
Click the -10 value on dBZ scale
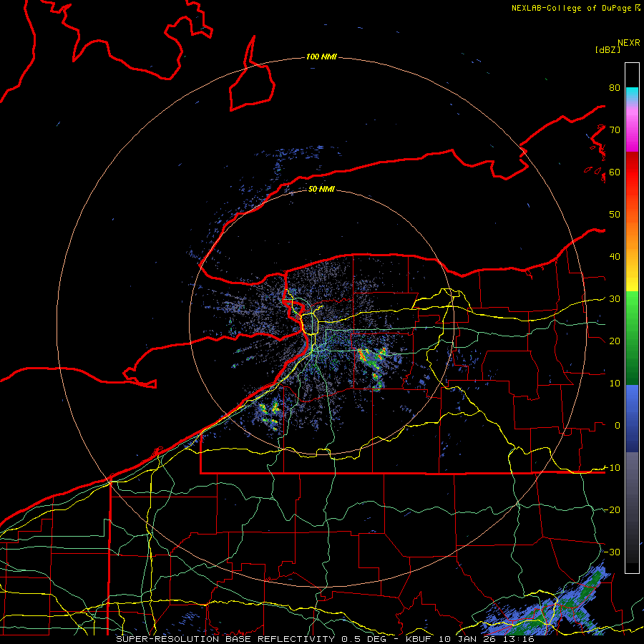[612, 468]
